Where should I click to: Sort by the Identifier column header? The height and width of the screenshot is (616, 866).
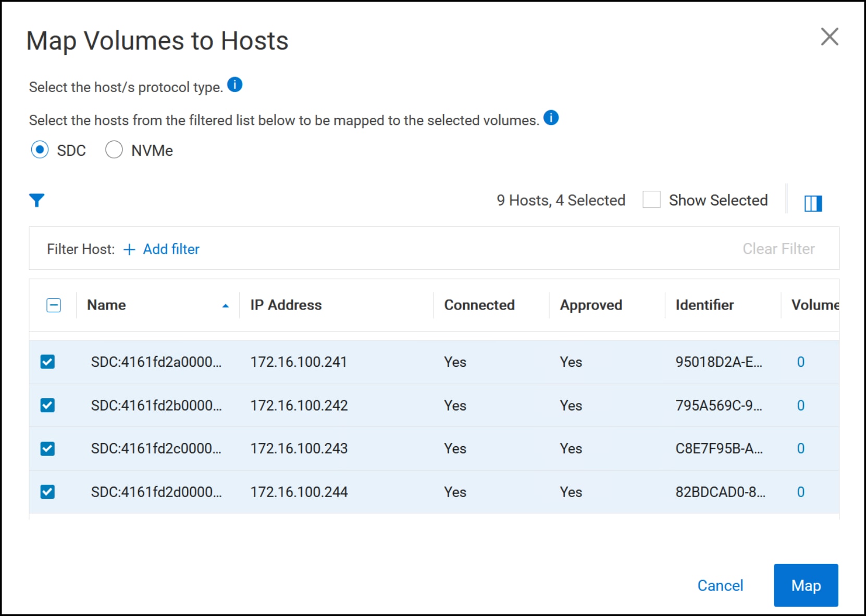[704, 305]
